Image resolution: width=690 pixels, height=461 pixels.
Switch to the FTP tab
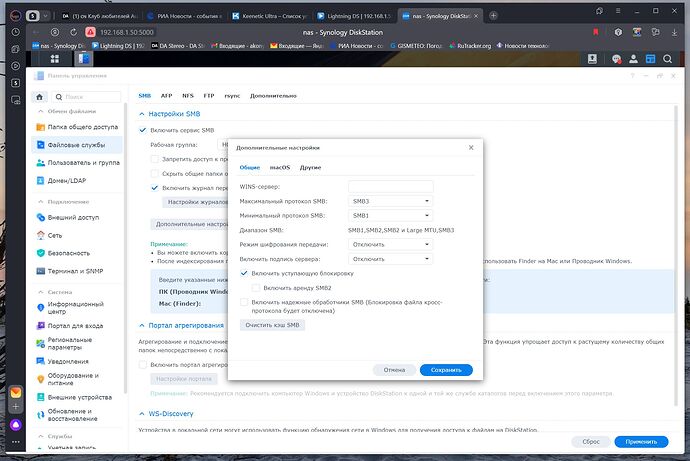point(209,95)
